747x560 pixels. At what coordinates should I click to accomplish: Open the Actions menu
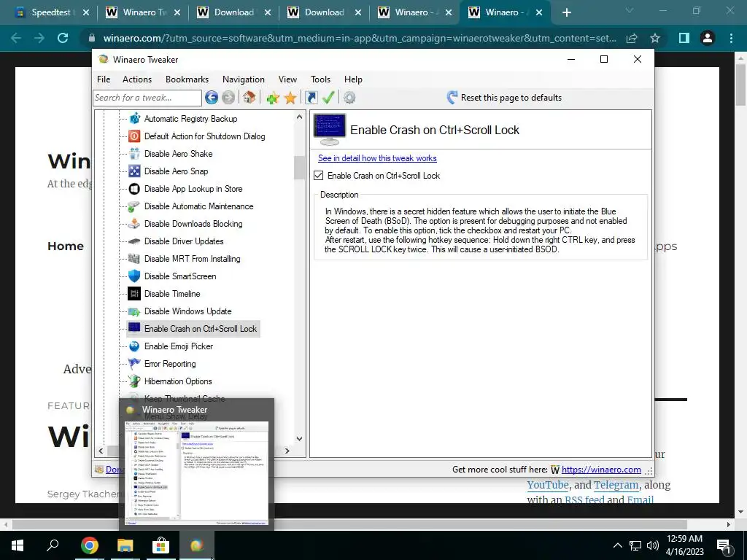tap(137, 79)
